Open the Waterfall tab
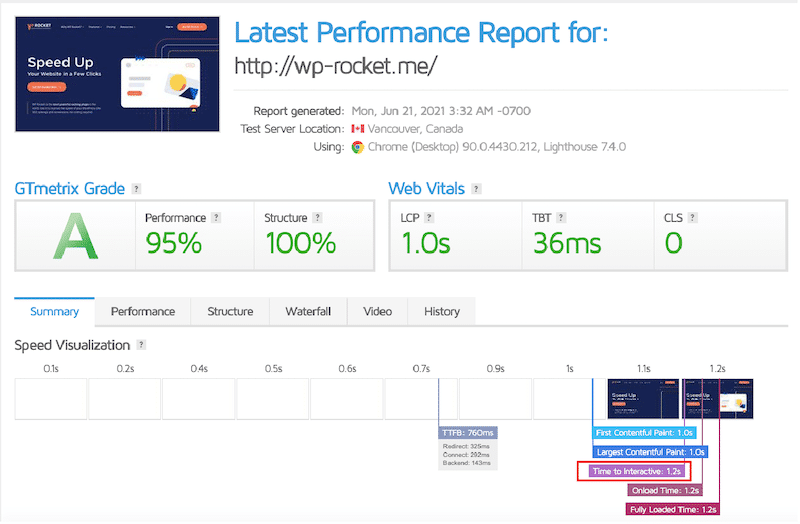800x524 pixels. 308,312
